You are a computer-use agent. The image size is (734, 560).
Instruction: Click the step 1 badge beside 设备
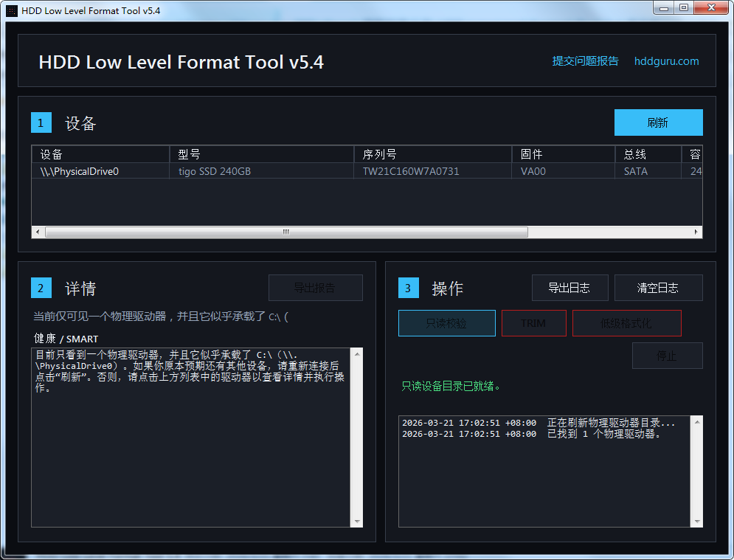coord(41,123)
